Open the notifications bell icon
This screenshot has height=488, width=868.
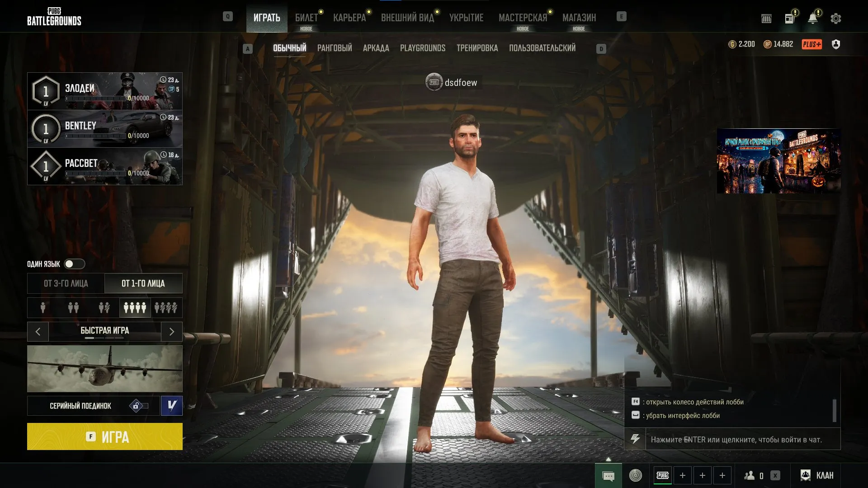point(813,19)
